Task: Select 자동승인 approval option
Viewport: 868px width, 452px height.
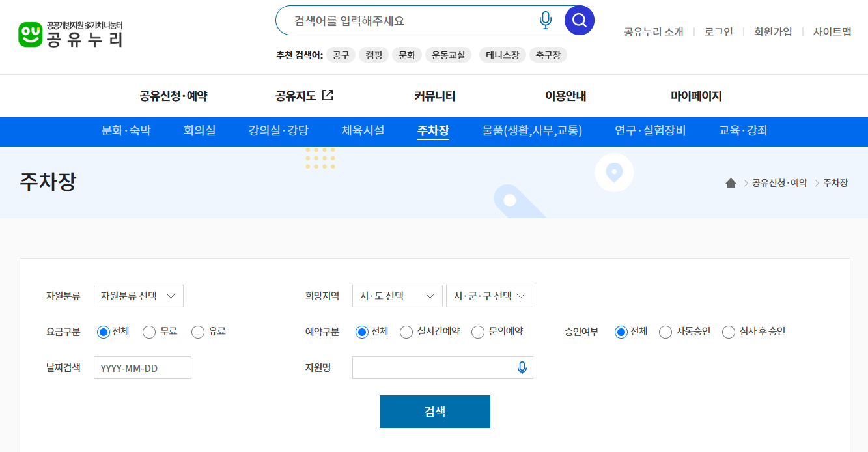Action: tap(665, 332)
